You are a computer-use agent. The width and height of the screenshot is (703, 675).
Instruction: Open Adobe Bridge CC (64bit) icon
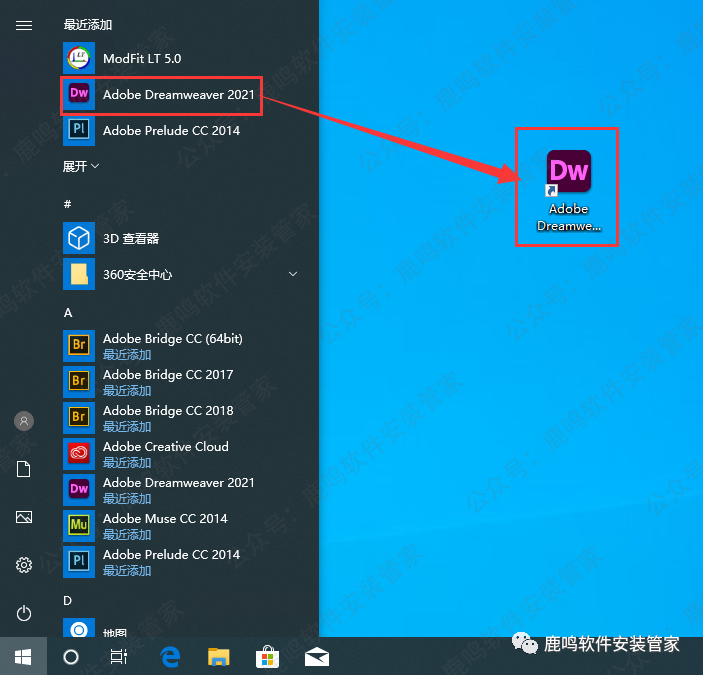(79, 346)
